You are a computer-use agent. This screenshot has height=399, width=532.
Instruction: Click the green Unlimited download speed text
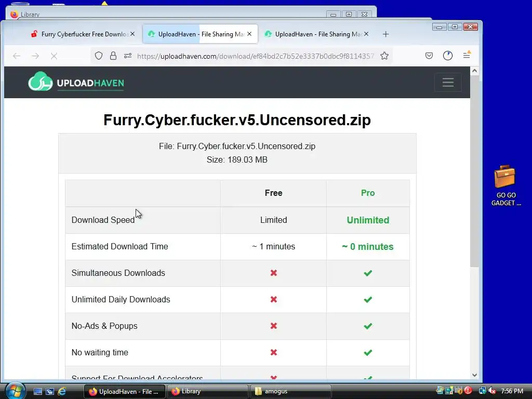click(x=368, y=220)
